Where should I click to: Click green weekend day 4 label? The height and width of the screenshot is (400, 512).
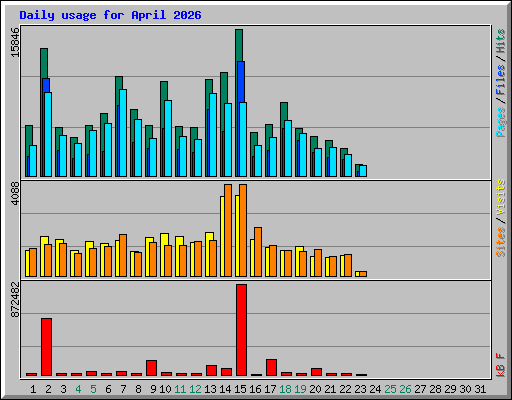78,389
